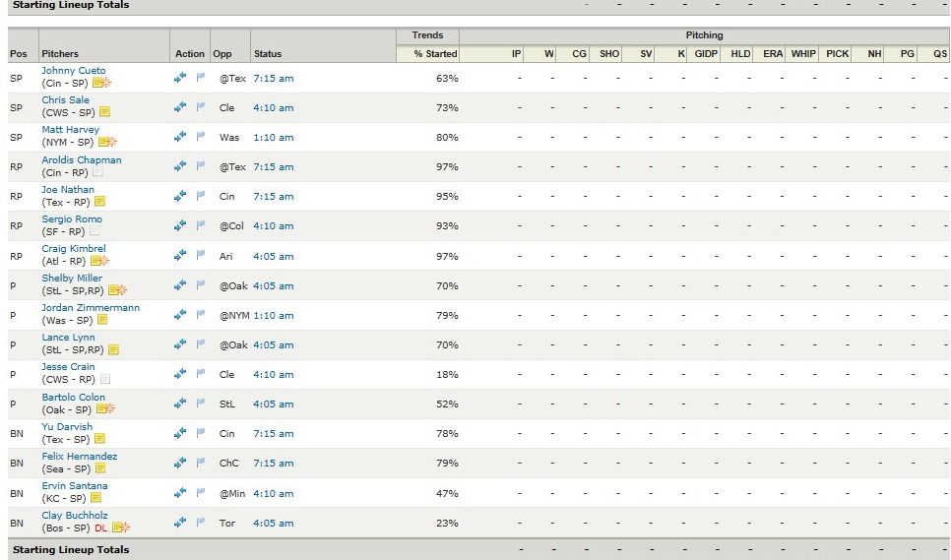
Task: Open player note icon for Chris Sale
Action: [x=104, y=112]
